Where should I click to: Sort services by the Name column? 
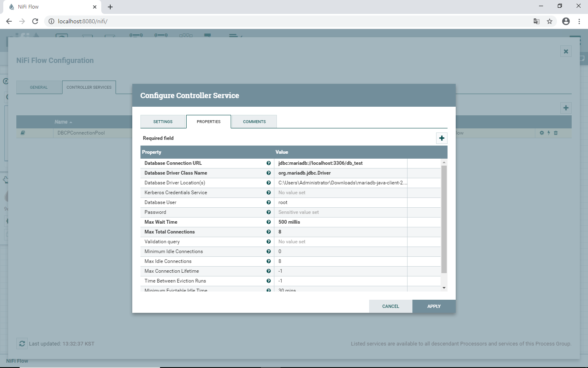pyautogui.click(x=63, y=122)
